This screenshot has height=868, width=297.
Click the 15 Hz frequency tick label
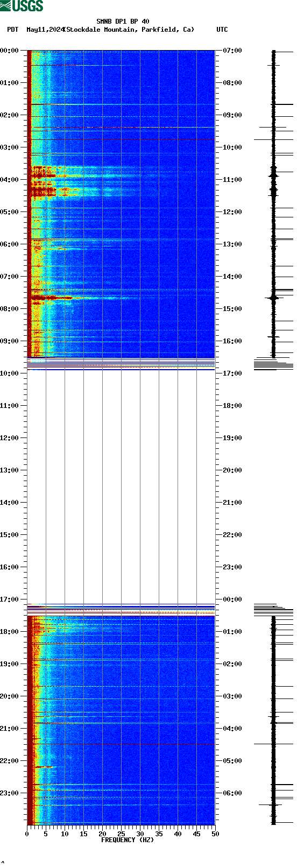coord(83,834)
